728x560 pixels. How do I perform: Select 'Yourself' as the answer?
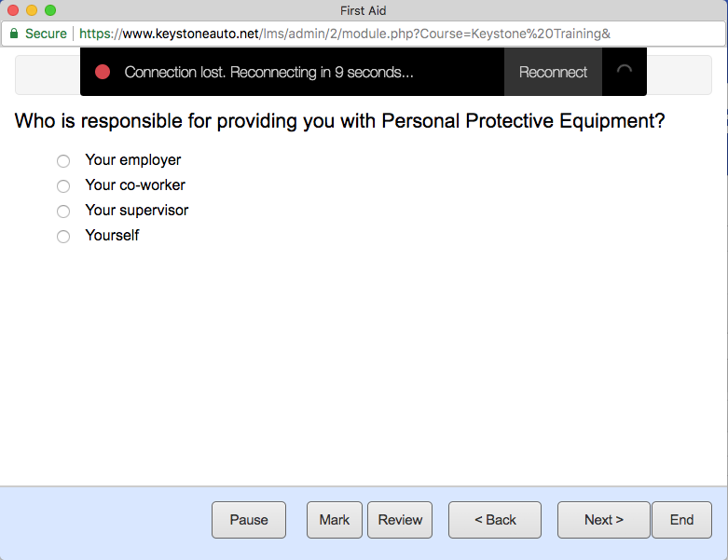[63, 236]
